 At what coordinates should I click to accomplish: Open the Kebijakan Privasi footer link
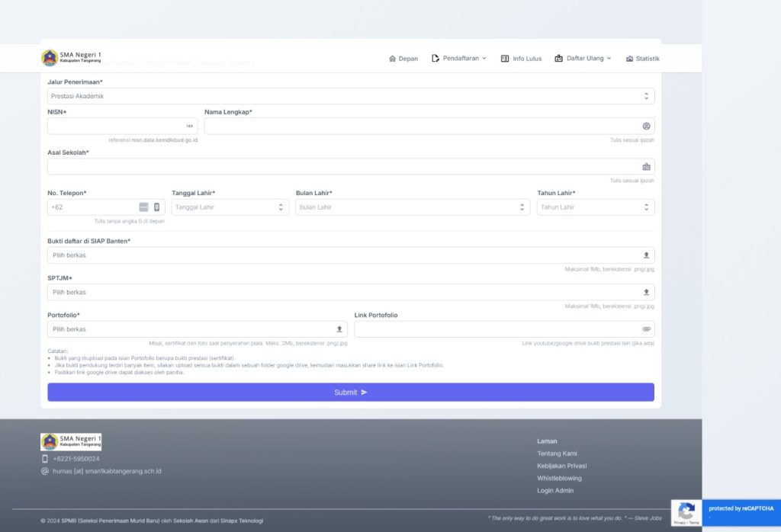[x=561, y=466]
